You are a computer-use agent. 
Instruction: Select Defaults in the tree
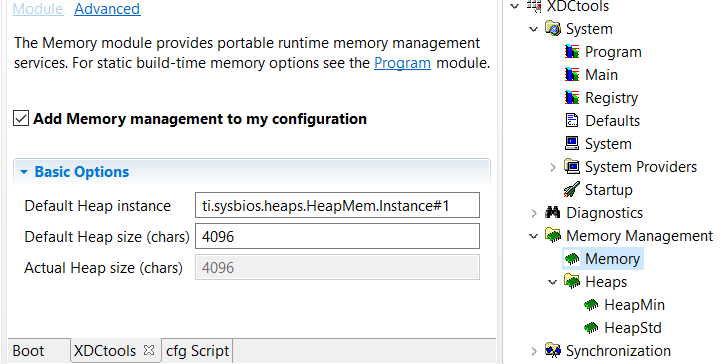tap(612, 121)
